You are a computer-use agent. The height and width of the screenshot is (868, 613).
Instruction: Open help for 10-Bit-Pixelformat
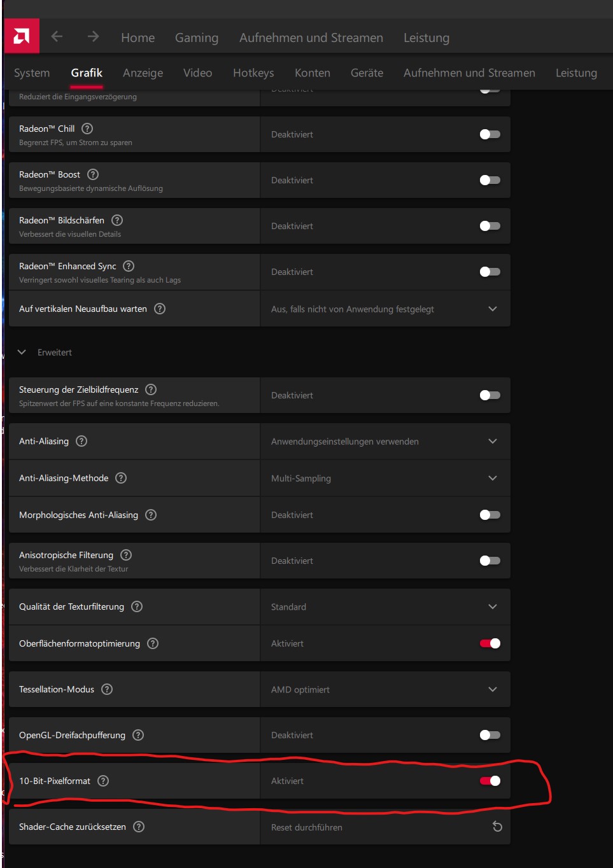pyautogui.click(x=104, y=781)
